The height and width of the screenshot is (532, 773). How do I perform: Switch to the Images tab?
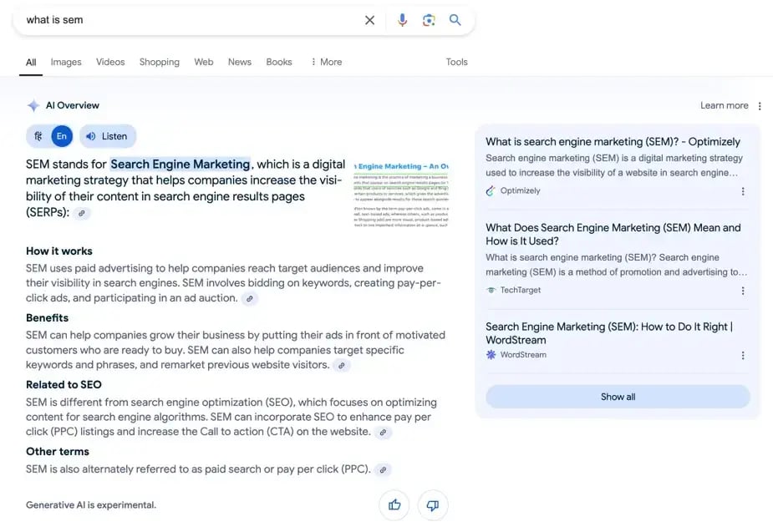pos(66,62)
